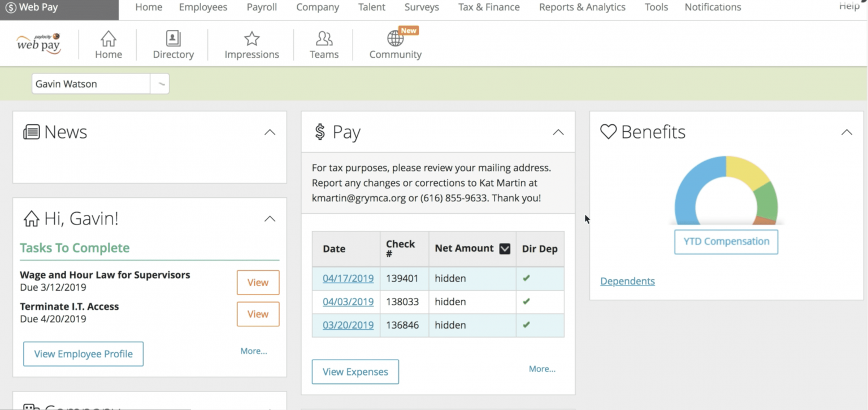The height and width of the screenshot is (410, 868).
Task: Click the Net Amount sort arrow icon
Action: pos(505,249)
